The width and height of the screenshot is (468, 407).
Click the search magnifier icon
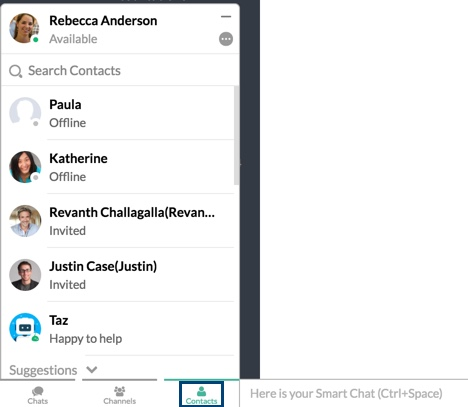pyautogui.click(x=15, y=71)
